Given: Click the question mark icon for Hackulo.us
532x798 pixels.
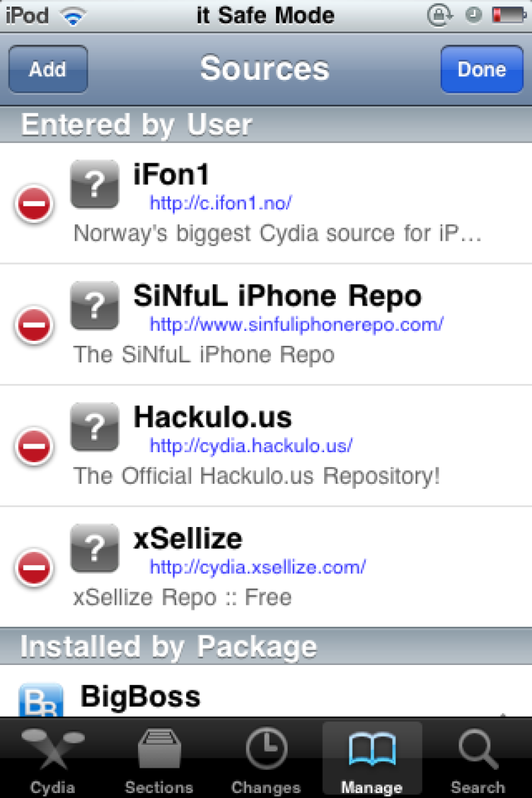Looking at the screenshot, I should click(x=95, y=427).
